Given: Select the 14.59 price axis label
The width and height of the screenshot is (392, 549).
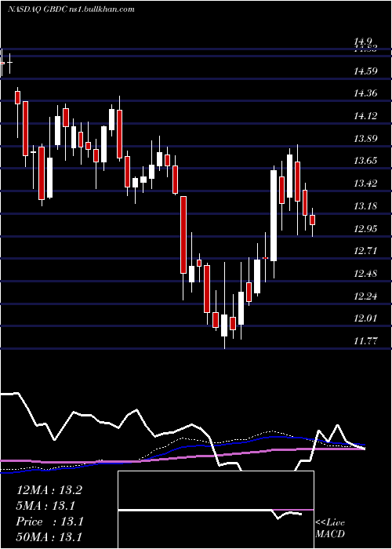Looking at the screenshot, I should (x=365, y=71).
